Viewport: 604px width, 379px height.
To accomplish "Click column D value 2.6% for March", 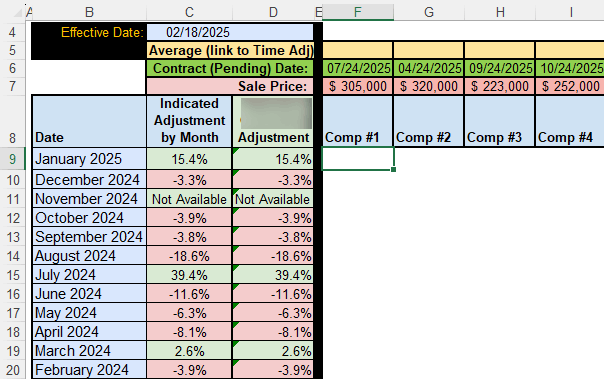I will 273,351.
